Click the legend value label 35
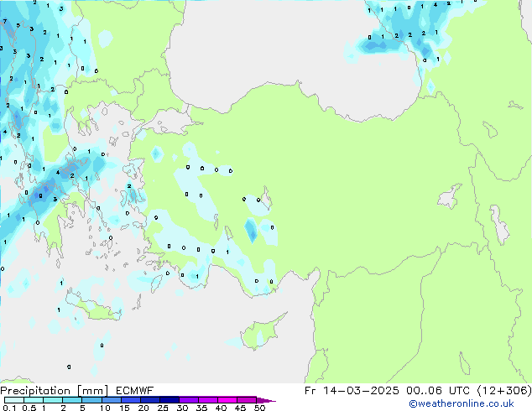The image size is (532, 411). coord(201,408)
